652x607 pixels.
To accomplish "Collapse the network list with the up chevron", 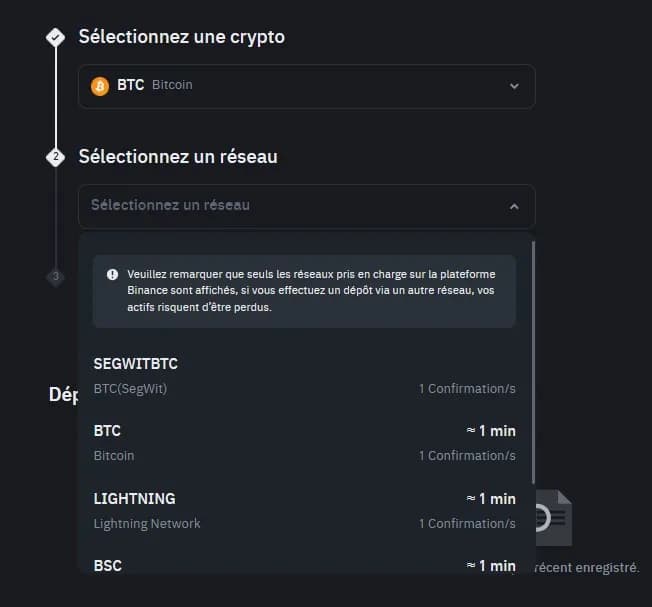I will [514, 206].
